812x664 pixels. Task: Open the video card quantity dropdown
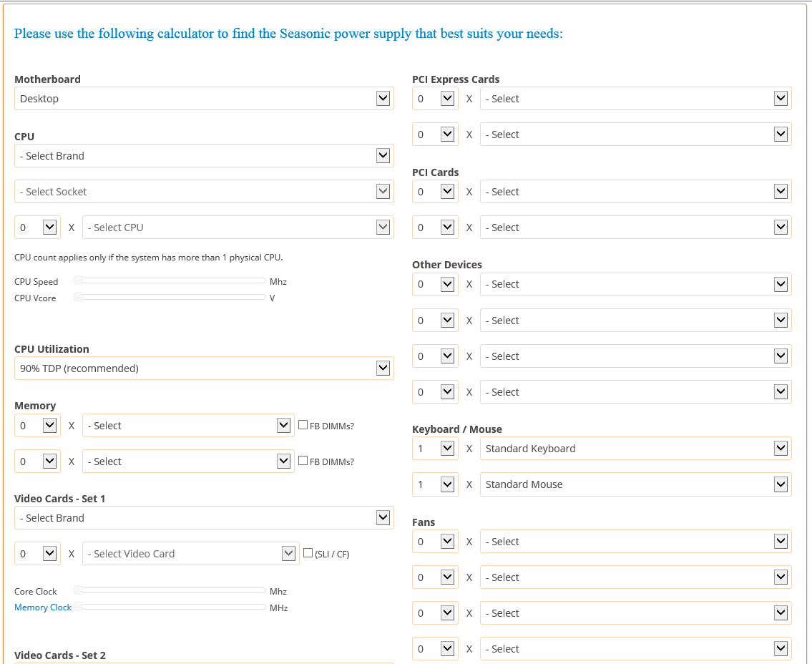pyautogui.click(x=37, y=554)
